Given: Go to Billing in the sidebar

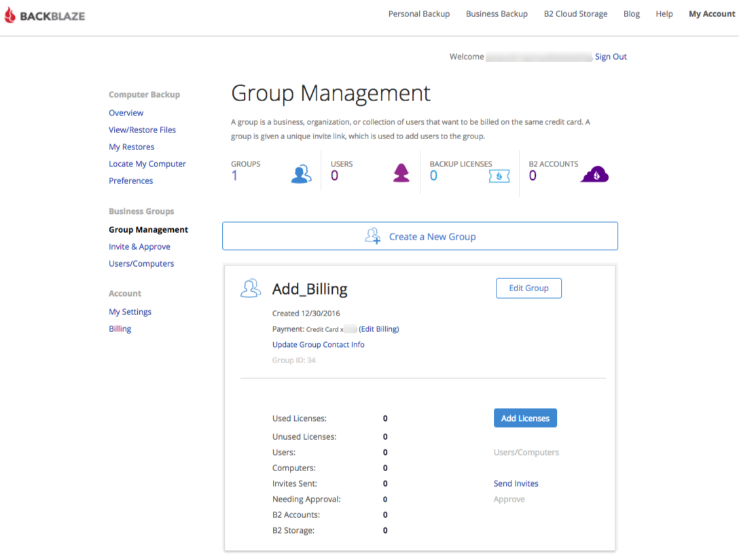Looking at the screenshot, I should 120,329.
